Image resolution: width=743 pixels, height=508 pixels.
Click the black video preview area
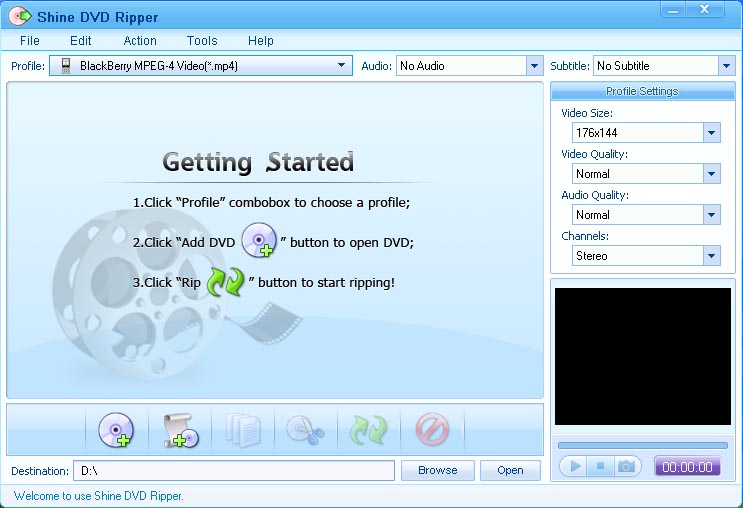tap(643, 356)
